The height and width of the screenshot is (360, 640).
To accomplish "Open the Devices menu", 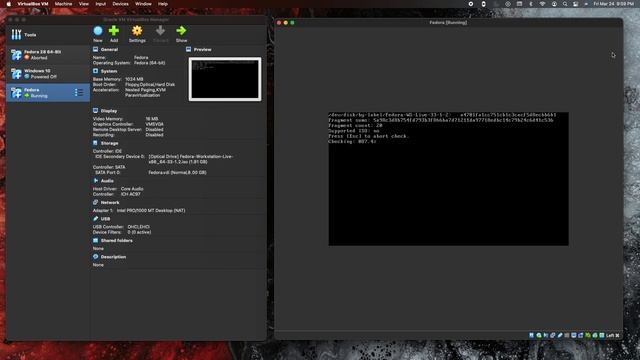I will pos(120,4).
